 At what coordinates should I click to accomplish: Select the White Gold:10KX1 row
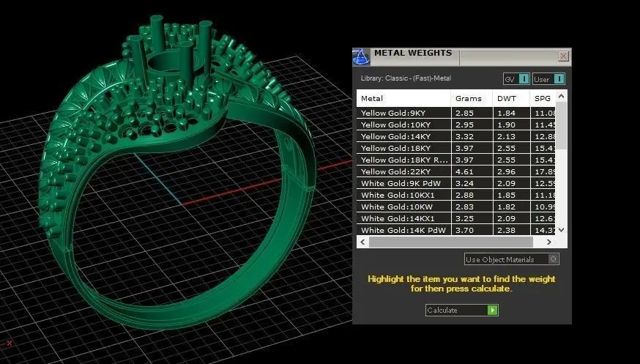456,195
